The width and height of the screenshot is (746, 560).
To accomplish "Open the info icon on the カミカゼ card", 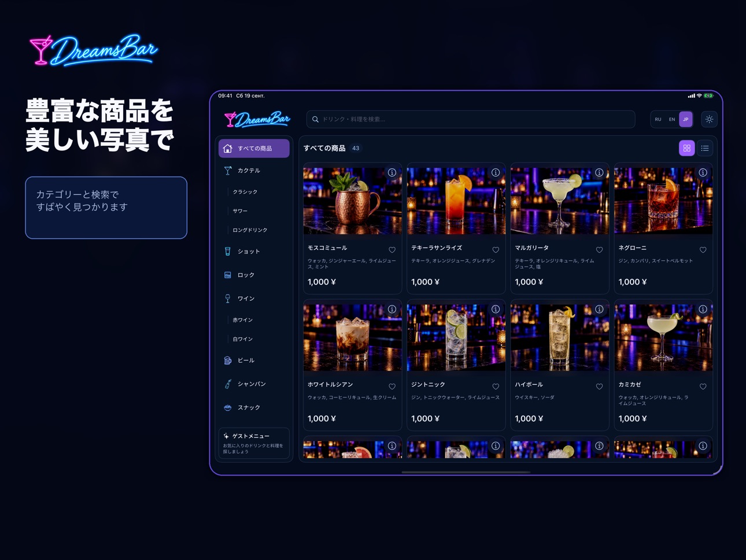I will [703, 309].
